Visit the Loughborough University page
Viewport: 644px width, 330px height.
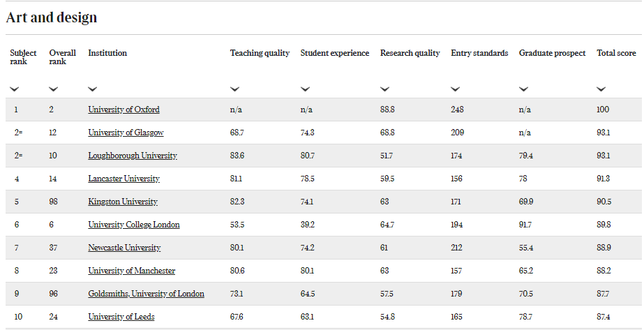(x=133, y=156)
